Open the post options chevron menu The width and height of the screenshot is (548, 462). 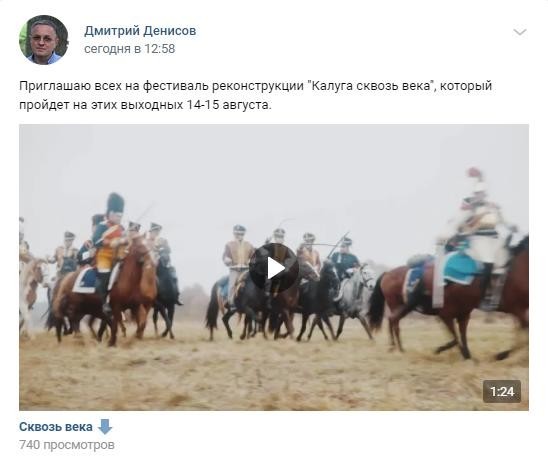point(520,32)
